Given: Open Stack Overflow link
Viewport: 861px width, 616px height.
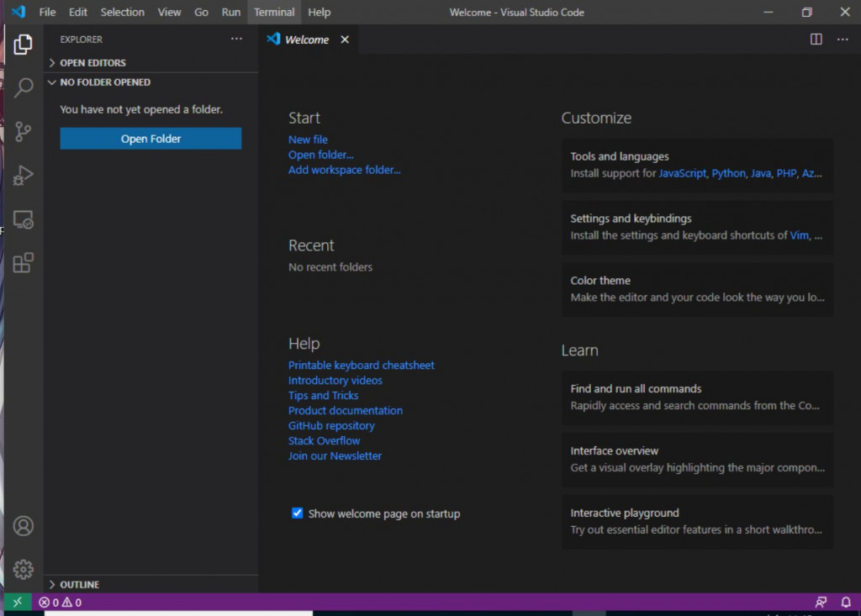Looking at the screenshot, I should (324, 440).
